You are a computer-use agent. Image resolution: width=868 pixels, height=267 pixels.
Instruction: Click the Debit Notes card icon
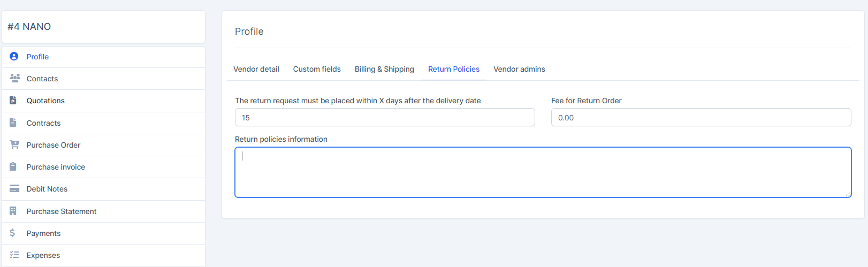[x=14, y=188]
